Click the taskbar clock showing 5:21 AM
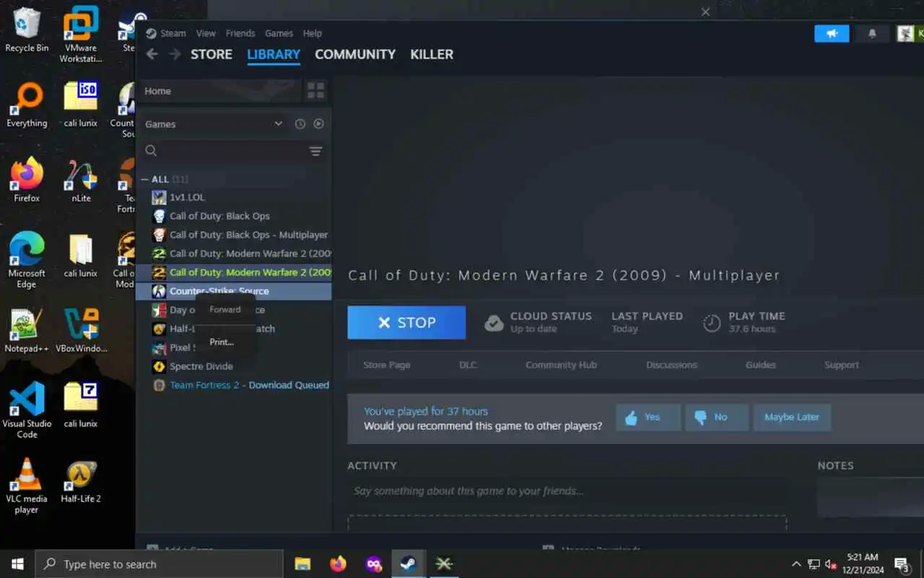The image size is (924, 578). click(x=862, y=564)
